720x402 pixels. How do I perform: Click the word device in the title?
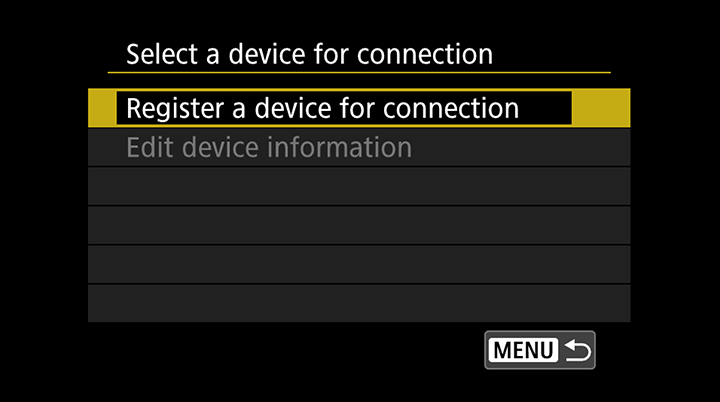[267, 54]
